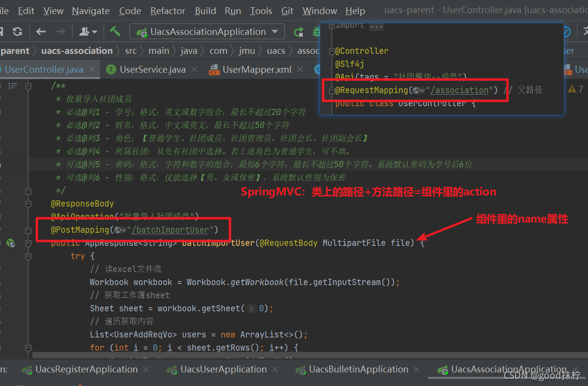Toggle rendered doc comment gutter icon

coord(13,86)
